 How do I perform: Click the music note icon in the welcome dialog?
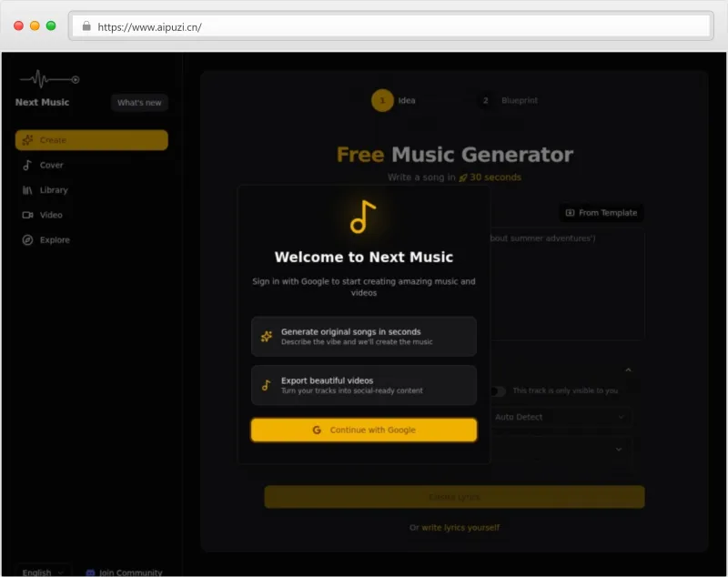tap(361, 217)
